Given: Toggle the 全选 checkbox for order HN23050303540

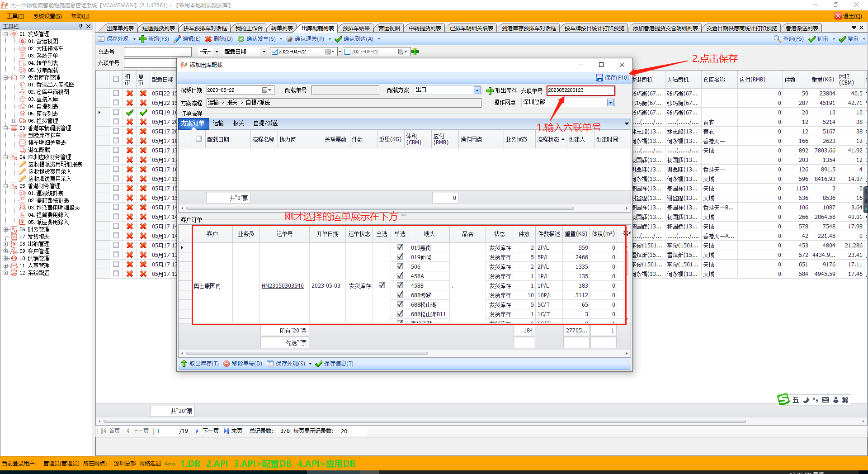Looking at the screenshot, I should [382, 285].
